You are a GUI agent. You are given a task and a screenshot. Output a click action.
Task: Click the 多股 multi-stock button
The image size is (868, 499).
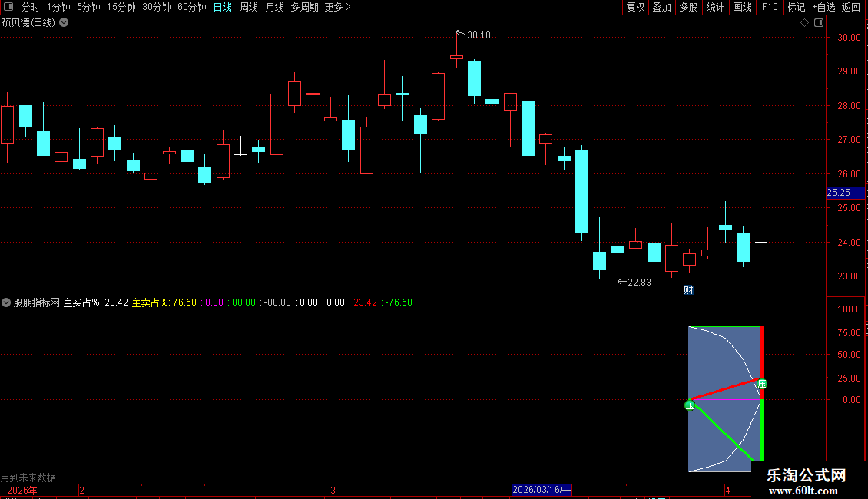click(x=688, y=7)
